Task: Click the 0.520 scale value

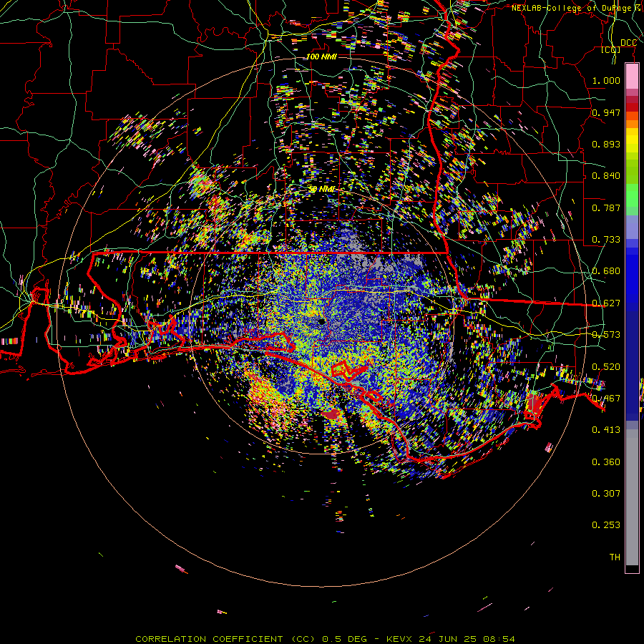Action: point(606,367)
